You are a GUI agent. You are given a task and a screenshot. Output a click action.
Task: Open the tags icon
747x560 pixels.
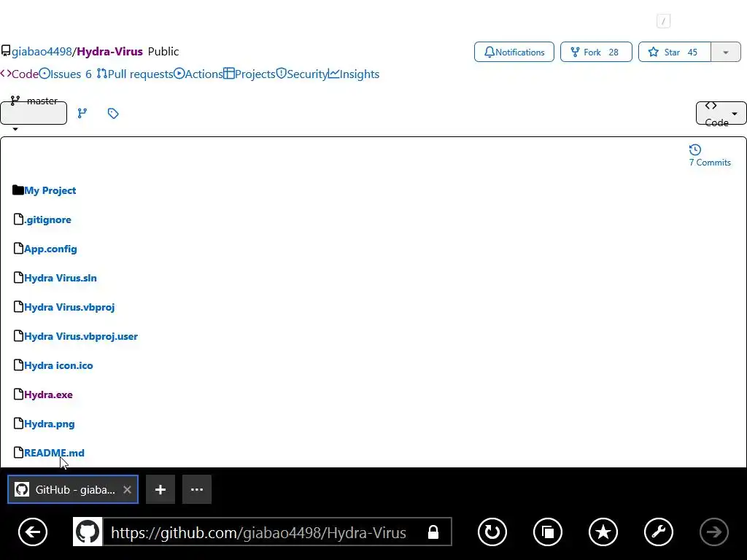coord(113,113)
